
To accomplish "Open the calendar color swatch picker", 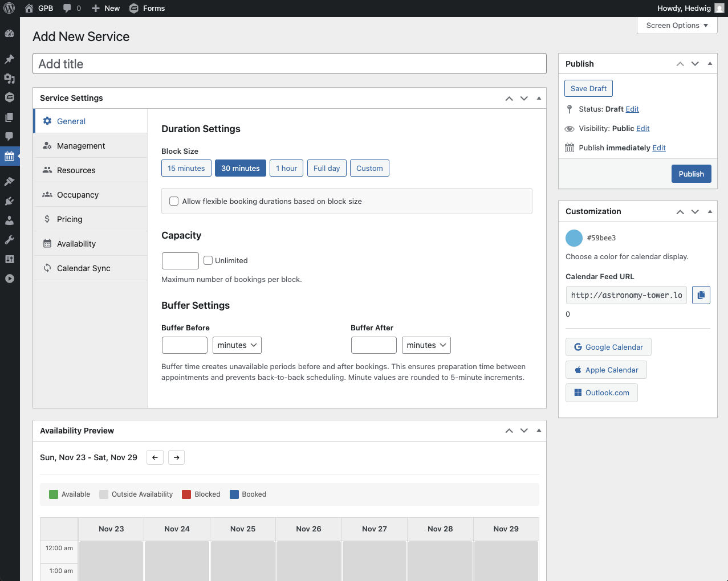I will [574, 238].
